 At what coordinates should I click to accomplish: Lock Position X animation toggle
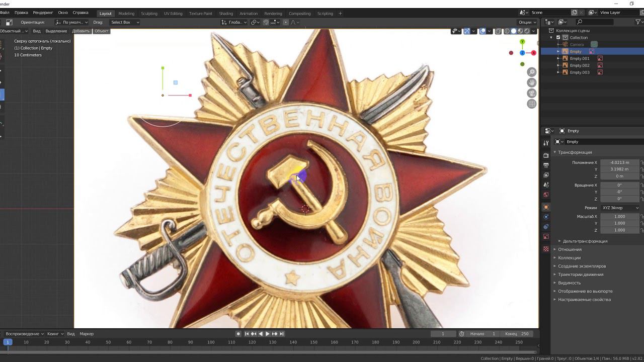[x=641, y=162]
